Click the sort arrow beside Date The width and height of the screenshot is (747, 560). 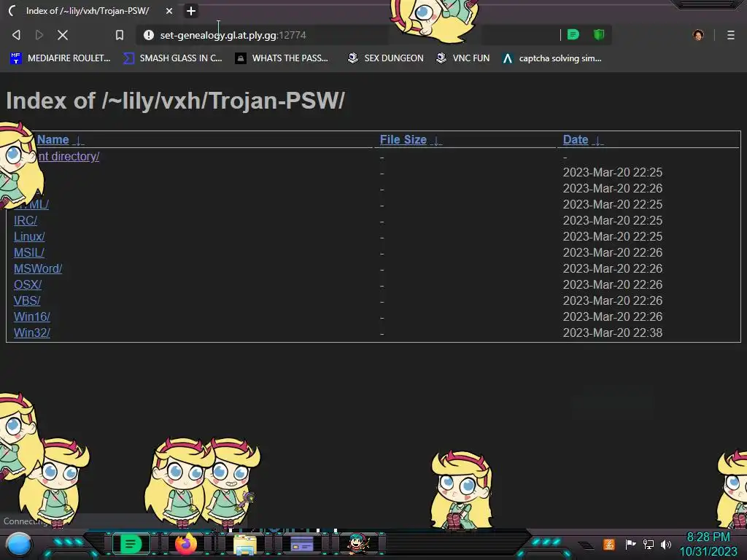click(598, 141)
